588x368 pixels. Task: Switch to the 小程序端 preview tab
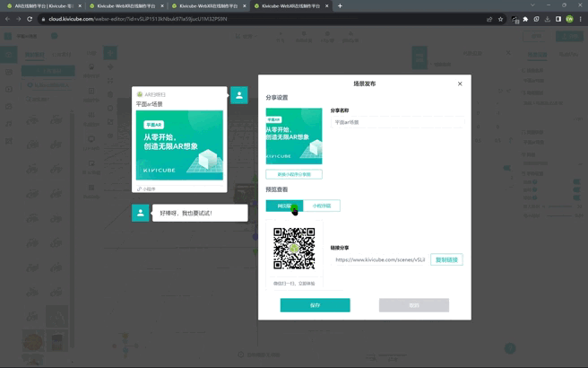pyautogui.click(x=322, y=206)
